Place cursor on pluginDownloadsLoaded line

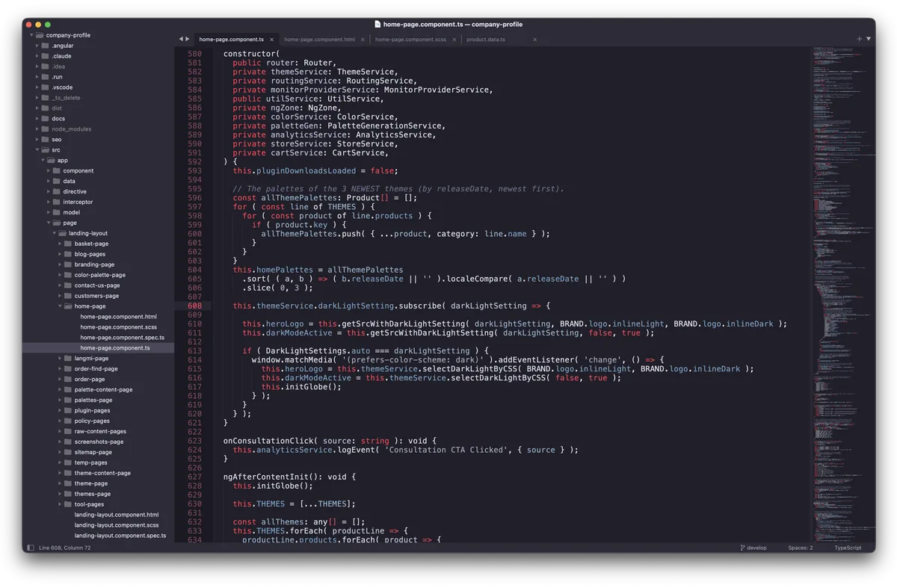[x=315, y=171]
